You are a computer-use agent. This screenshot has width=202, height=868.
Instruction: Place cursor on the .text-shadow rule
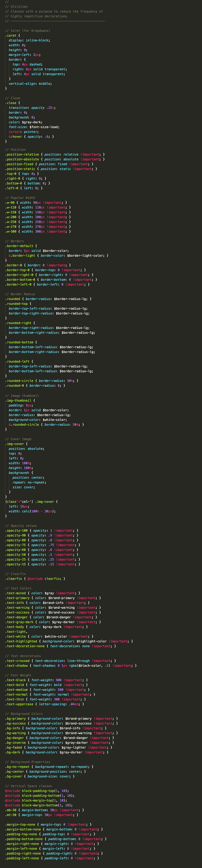click(x=71, y=666)
